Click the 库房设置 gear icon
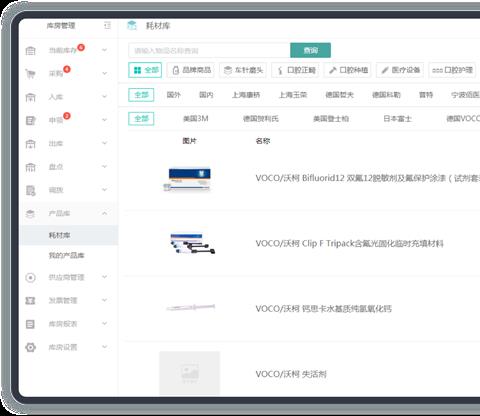This screenshot has width=480, height=416. 30,347
